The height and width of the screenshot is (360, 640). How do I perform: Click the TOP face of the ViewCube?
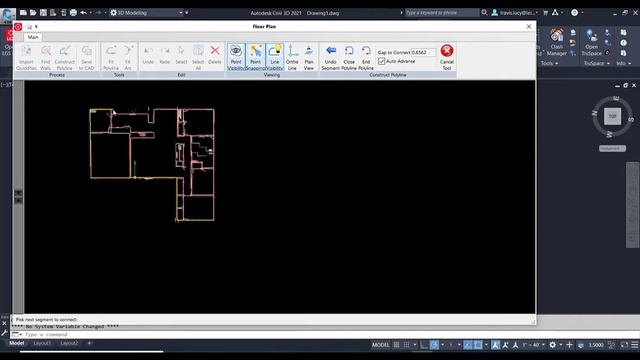click(613, 116)
